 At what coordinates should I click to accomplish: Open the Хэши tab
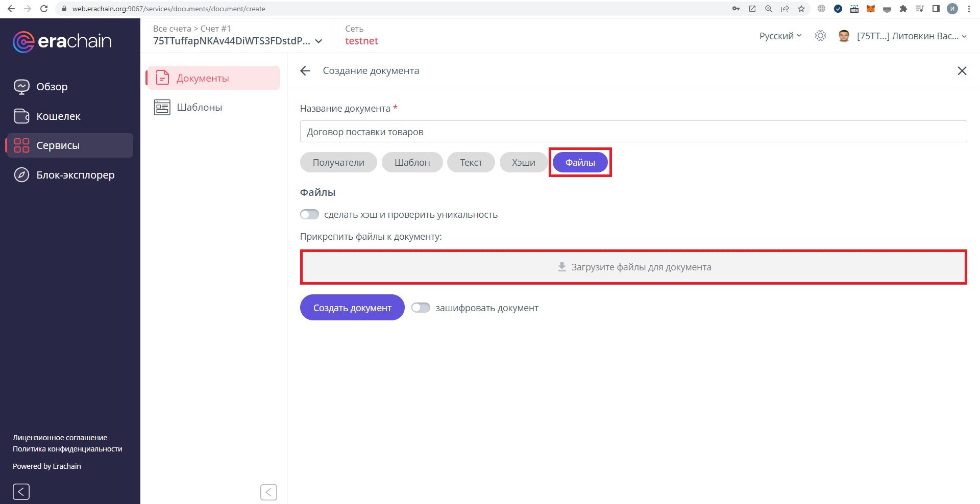523,162
